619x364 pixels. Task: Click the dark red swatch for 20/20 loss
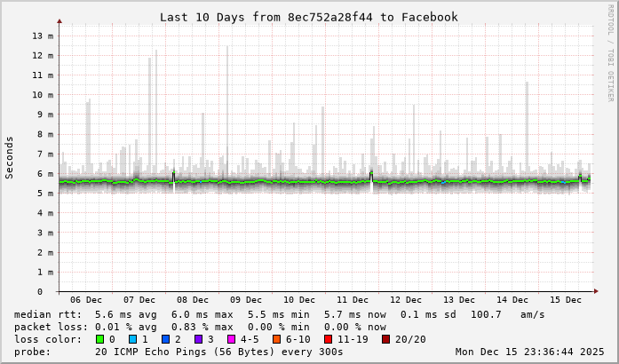click(x=386, y=339)
